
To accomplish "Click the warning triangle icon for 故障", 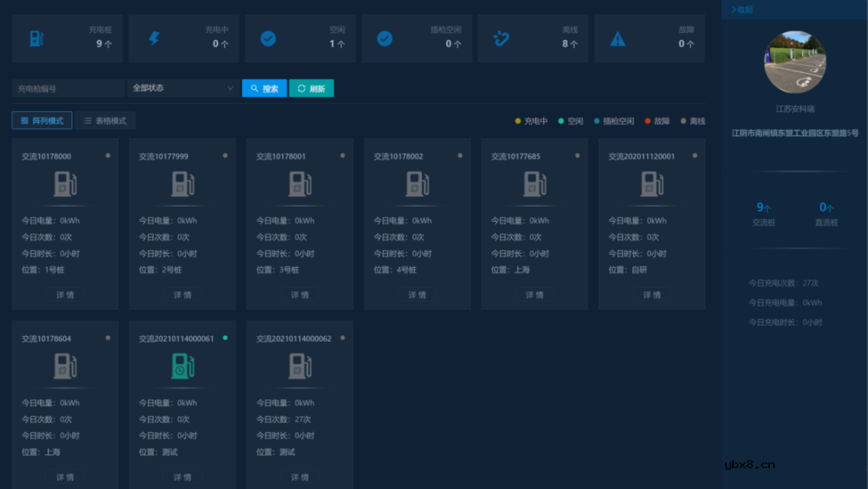I will pos(616,38).
